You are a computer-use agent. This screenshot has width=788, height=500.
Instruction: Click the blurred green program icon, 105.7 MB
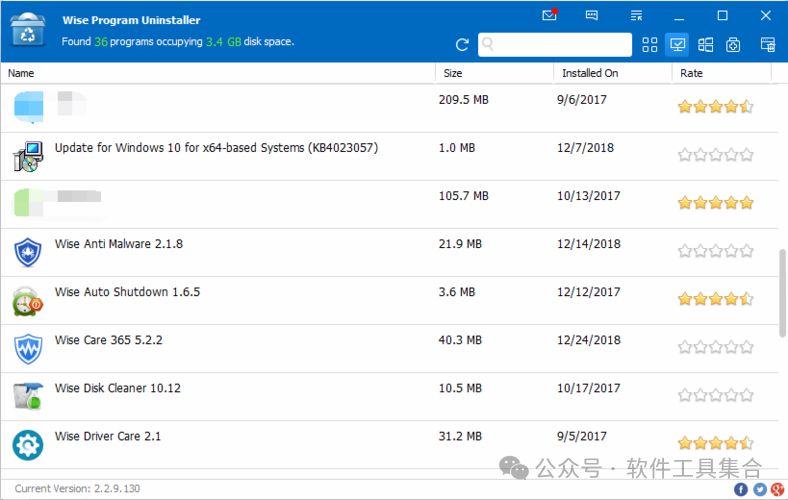click(29, 203)
